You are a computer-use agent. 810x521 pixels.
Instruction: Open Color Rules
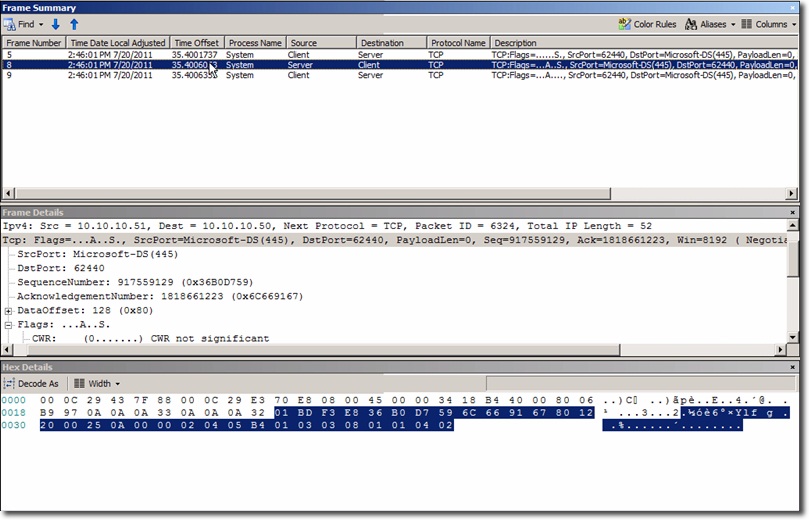(x=647, y=24)
